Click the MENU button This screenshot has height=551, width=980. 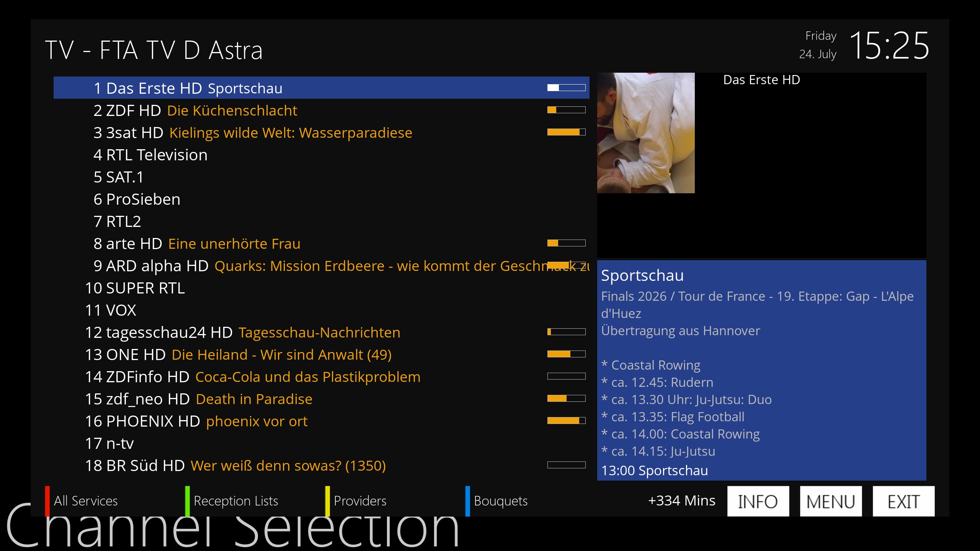point(831,501)
